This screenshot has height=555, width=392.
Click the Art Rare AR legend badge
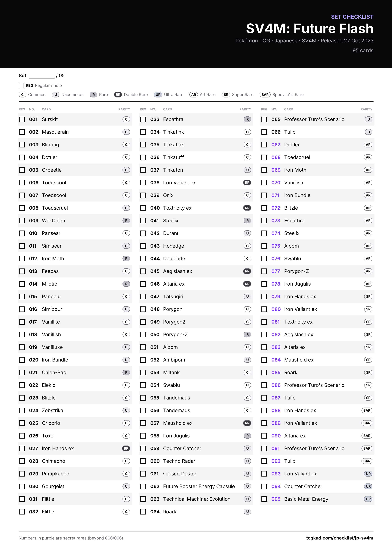point(193,94)
